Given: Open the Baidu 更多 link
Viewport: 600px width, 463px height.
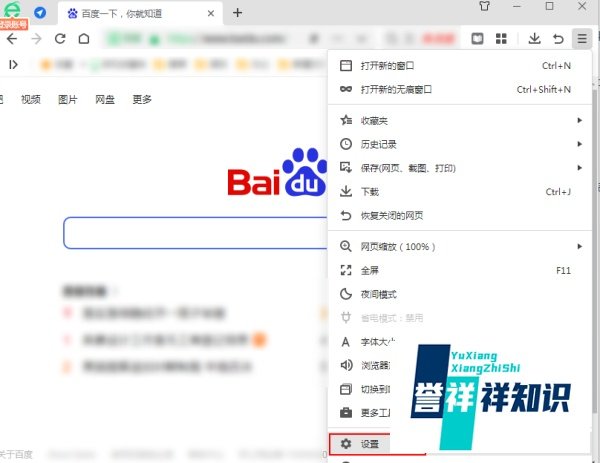Looking at the screenshot, I should tap(142, 99).
